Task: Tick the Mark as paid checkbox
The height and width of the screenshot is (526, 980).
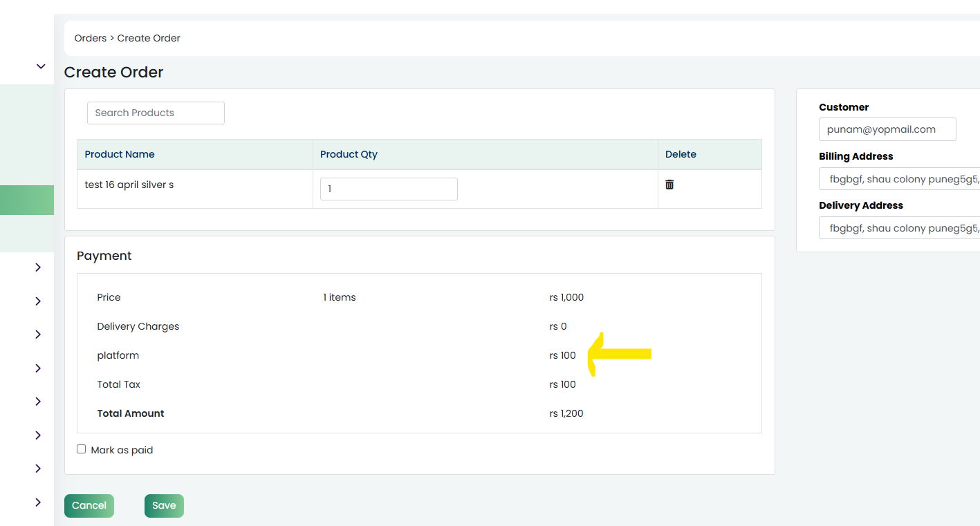Action: (82, 449)
